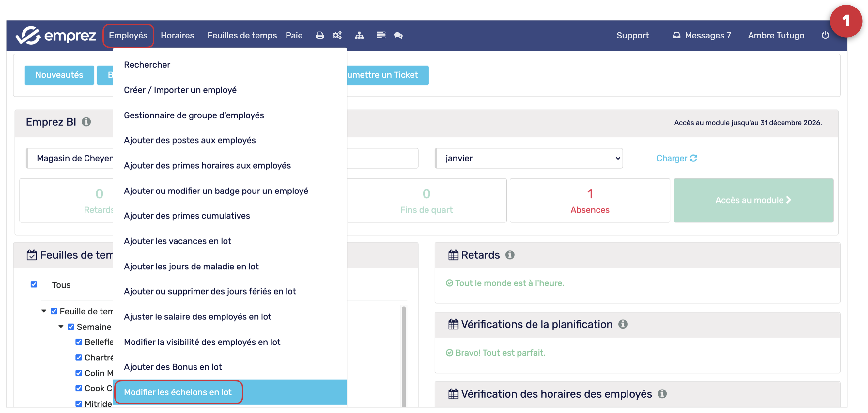Choose Ajouter les vacances en lot
The image size is (868, 413).
177,241
